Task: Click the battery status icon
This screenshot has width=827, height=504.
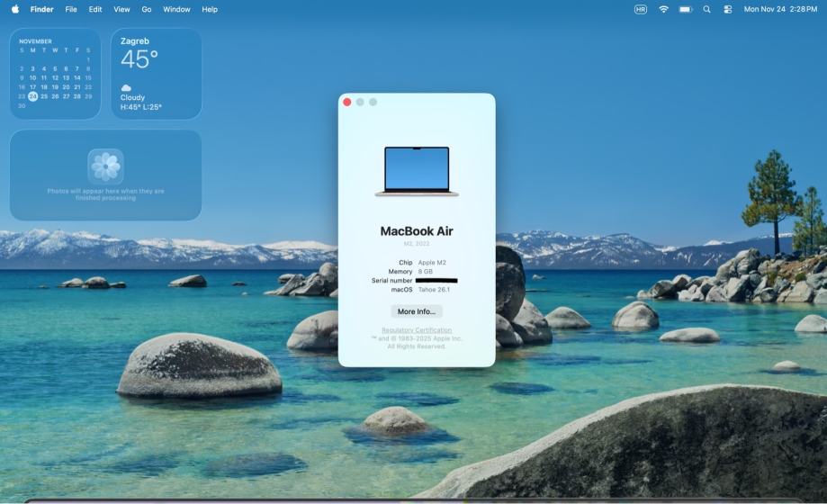Action: (685, 9)
